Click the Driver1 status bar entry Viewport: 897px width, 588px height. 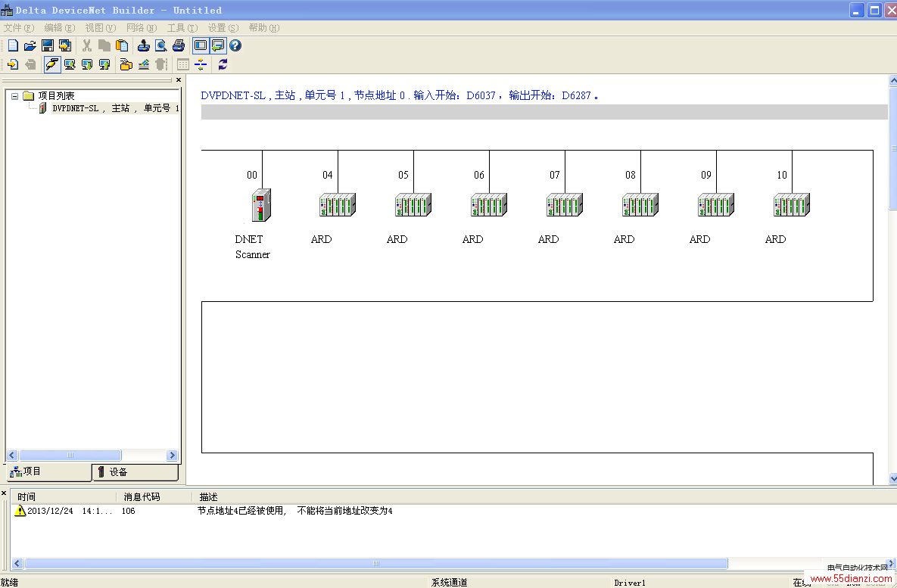629,583
